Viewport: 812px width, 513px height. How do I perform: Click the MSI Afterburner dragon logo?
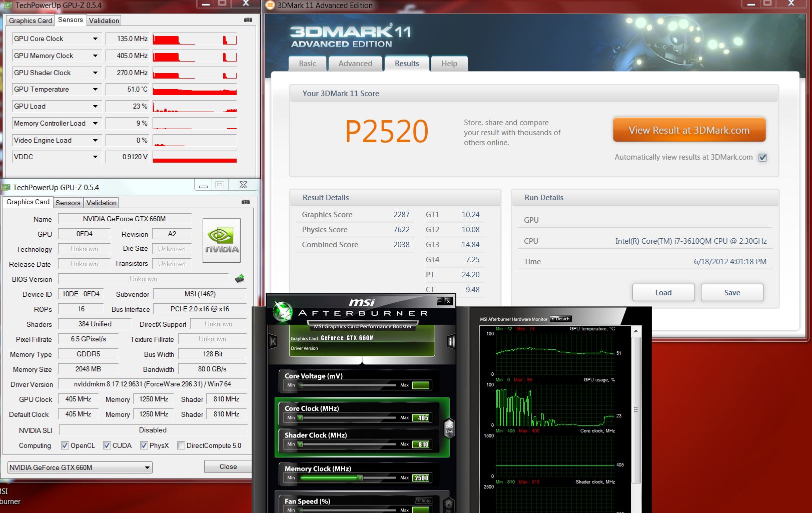pos(283,312)
